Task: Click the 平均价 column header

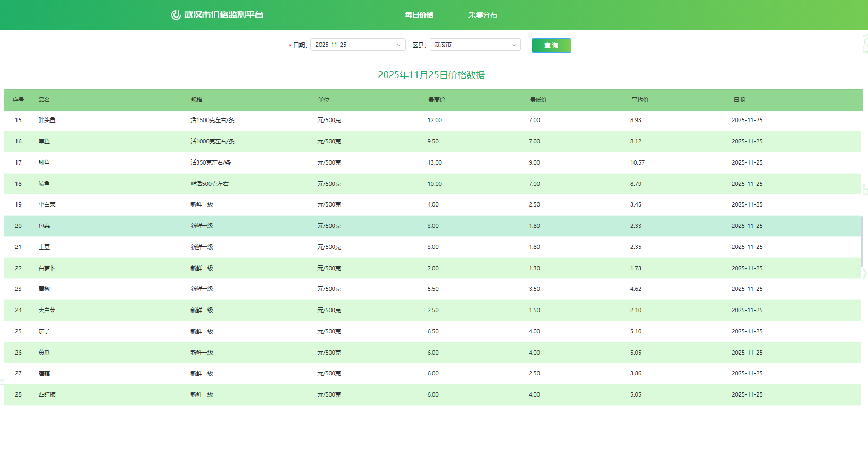Action: pos(640,100)
